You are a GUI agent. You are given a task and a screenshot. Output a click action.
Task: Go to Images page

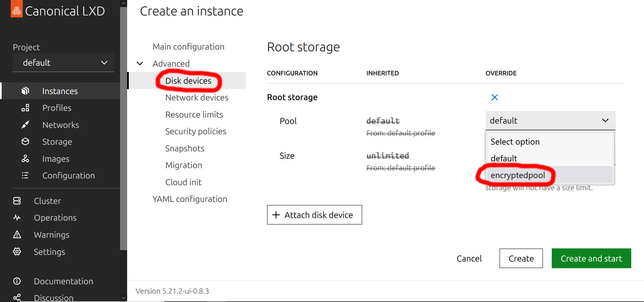tap(56, 159)
